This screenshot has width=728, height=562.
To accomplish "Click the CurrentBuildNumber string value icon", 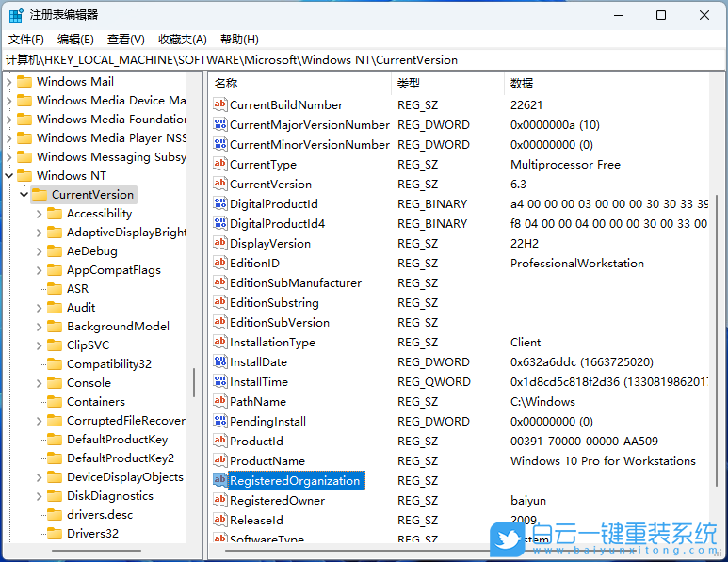I will (220, 104).
